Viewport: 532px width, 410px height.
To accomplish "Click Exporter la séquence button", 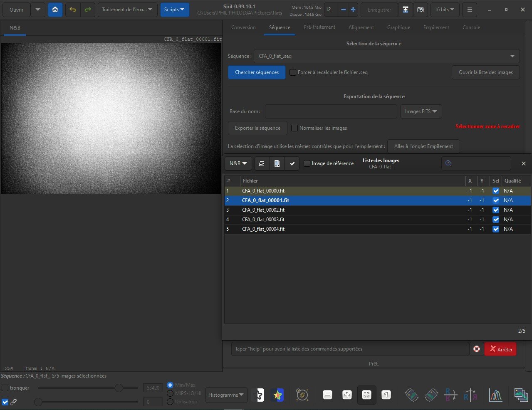I will [x=257, y=128].
